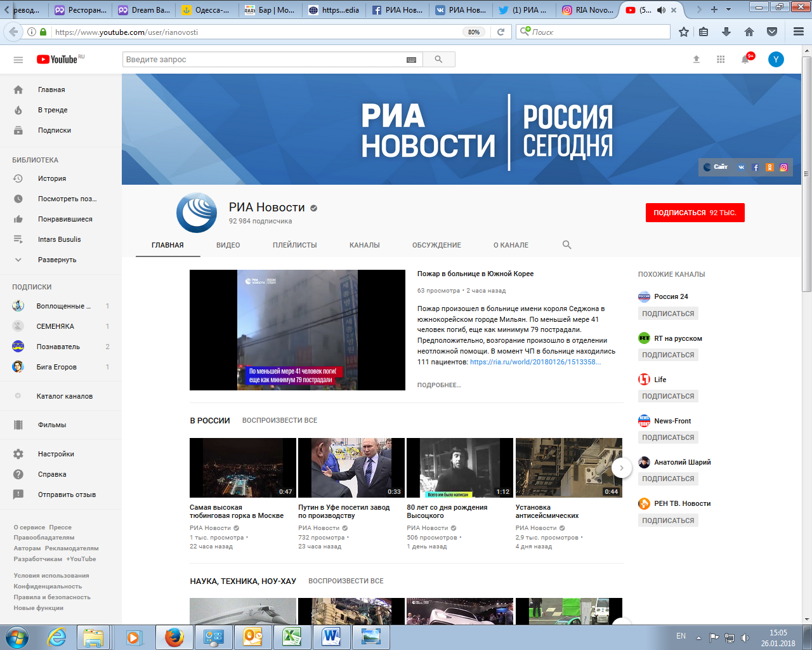
Task: Open the on-screen keyboard in search box
Action: tap(411, 60)
